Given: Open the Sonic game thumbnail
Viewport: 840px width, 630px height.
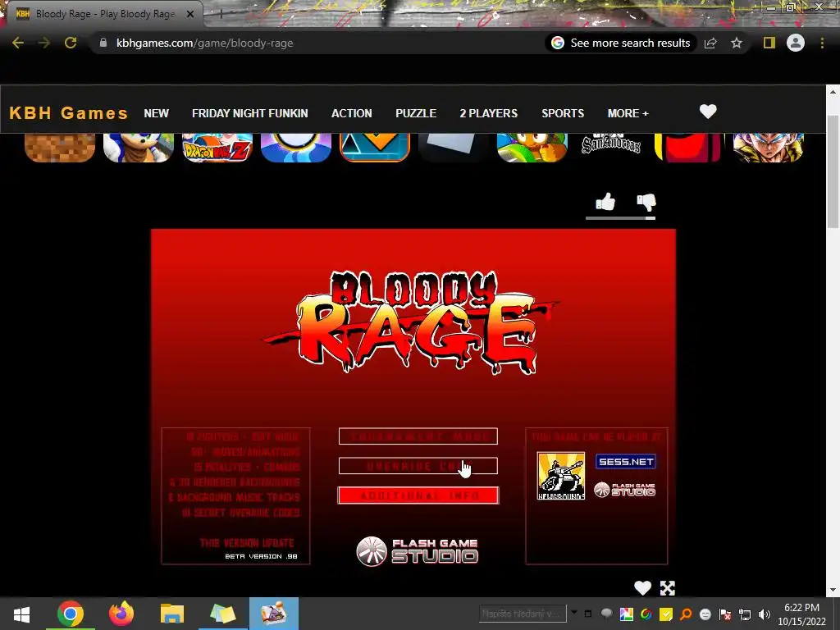Looking at the screenshot, I should pyautogui.click(x=138, y=148).
